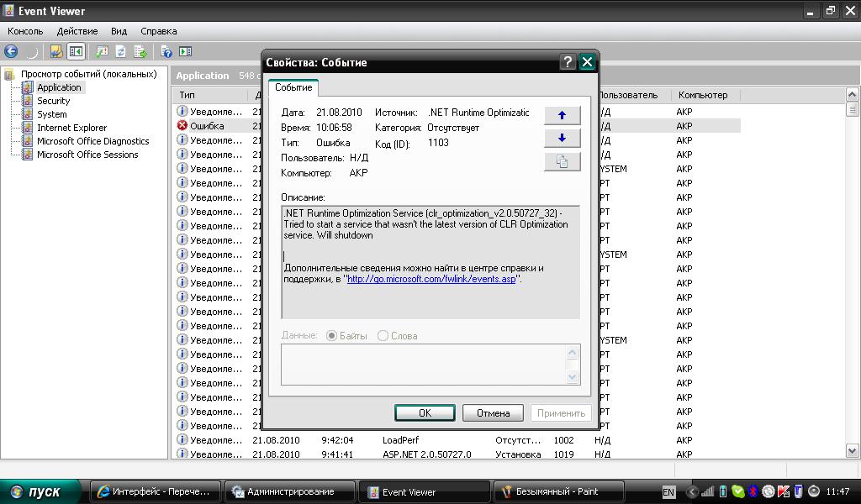Select the Application log in the tree
The image size is (861, 504).
pyautogui.click(x=59, y=87)
